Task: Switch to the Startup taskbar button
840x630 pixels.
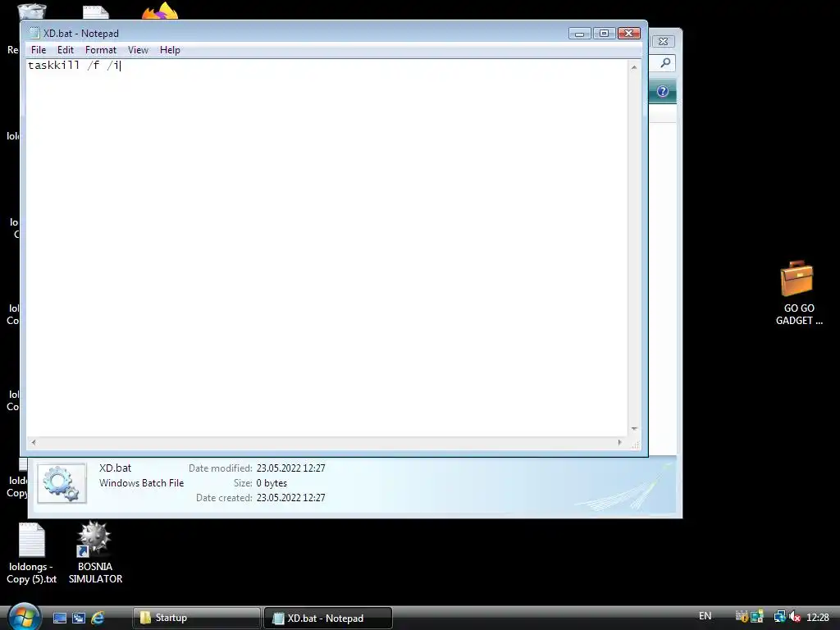Action: tap(197, 619)
